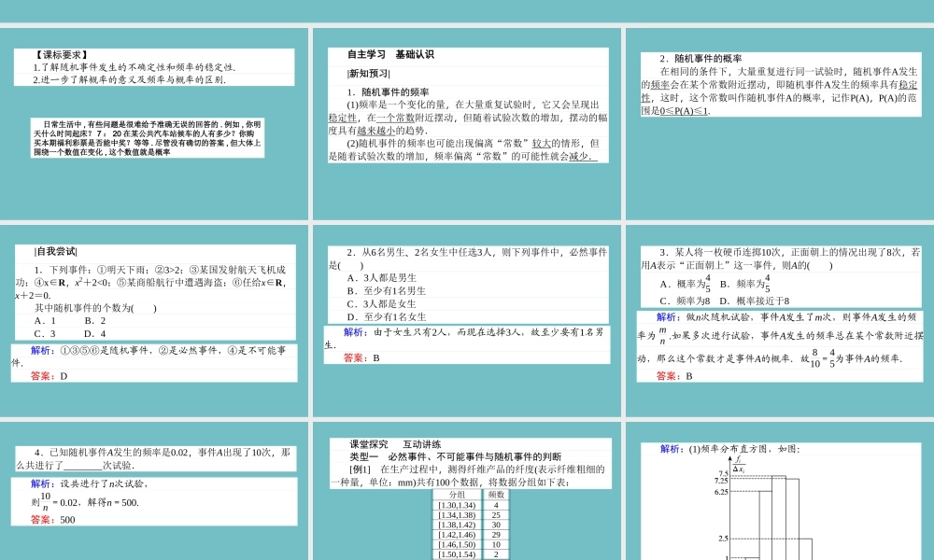Select option C. 3人都是女生
The image size is (934, 560).
382,304
